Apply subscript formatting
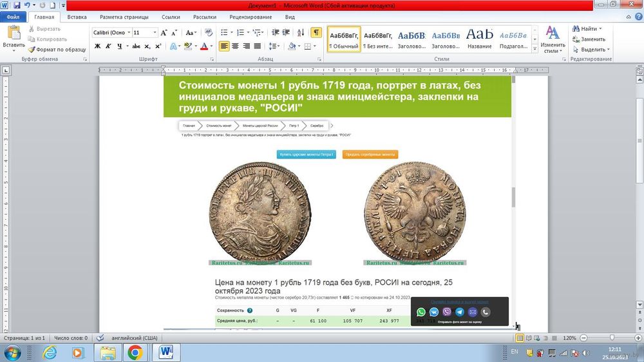The image size is (644, 362). point(147,46)
